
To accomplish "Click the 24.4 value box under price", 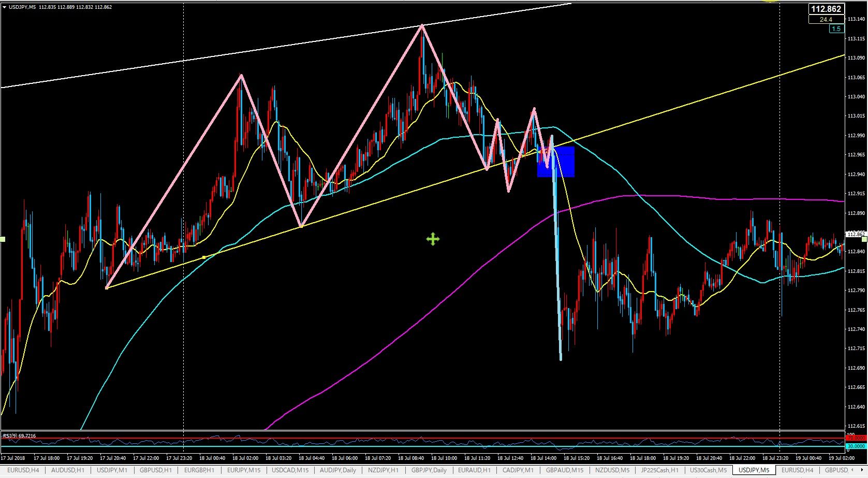I will pos(826,20).
